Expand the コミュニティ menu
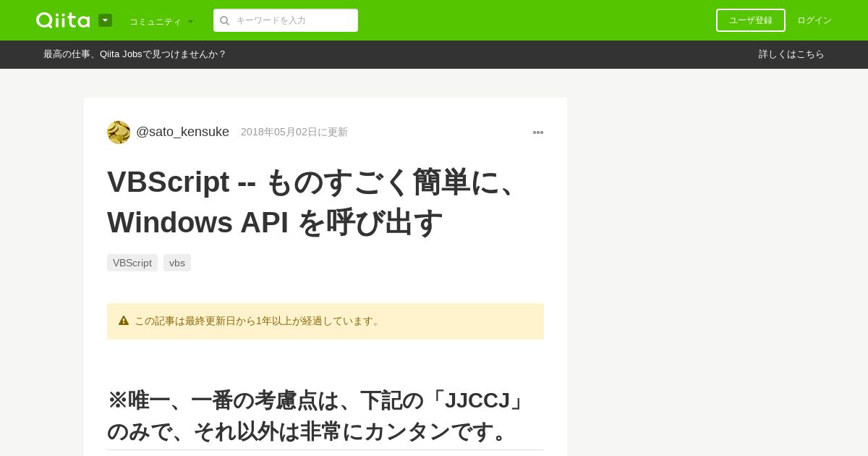Screen dimensions: 868x456 click(161, 21)
